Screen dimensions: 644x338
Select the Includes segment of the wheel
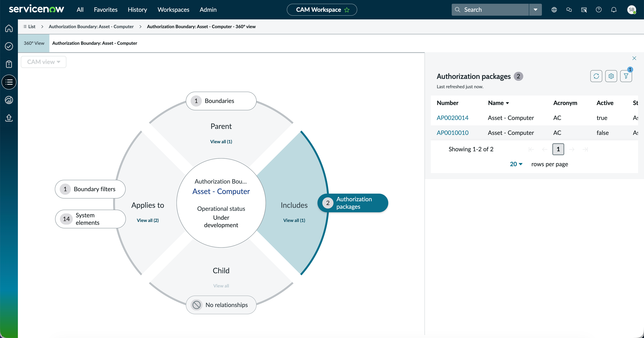pyautogui.click(x=294, y=205)
